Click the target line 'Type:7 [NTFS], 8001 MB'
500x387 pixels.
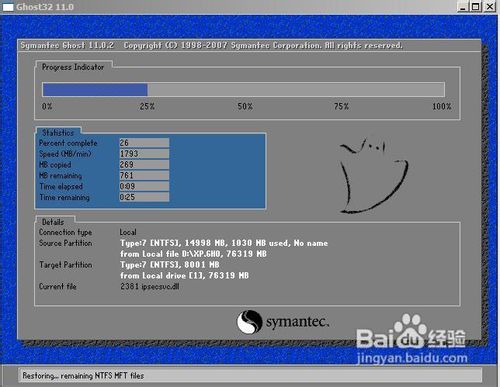click(x=170, y=265)
